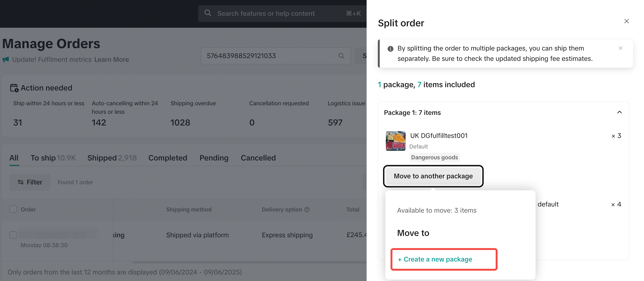Image resolution: width=644 pixels, height=281 pixels.
Task: Click the info icon in split notice
Action: (x=390, y=49)
